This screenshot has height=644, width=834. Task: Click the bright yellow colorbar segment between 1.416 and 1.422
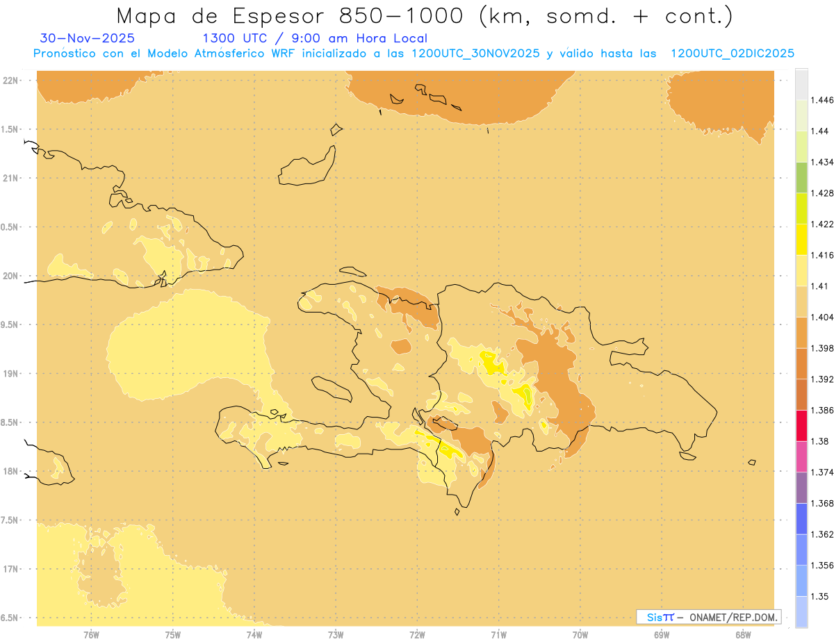801,240
